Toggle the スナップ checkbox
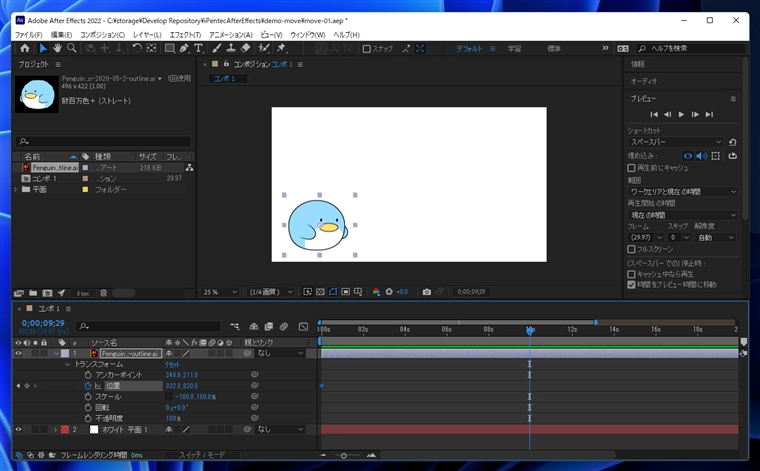 (x=366, y=48)
